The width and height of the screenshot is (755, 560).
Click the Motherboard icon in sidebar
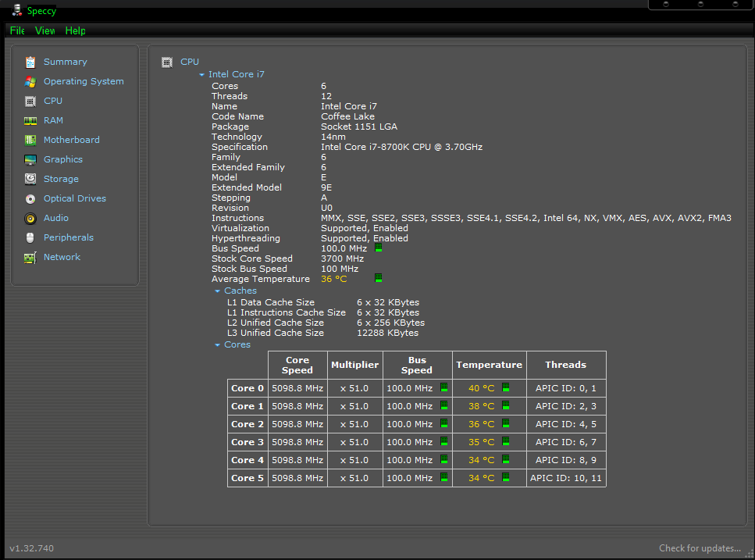click(x=30, y=140)
